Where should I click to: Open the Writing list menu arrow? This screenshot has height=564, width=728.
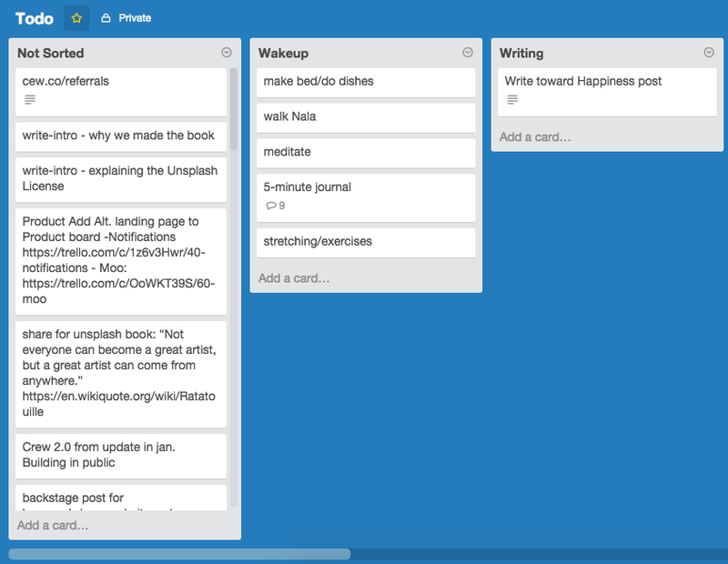pos(709,53)
